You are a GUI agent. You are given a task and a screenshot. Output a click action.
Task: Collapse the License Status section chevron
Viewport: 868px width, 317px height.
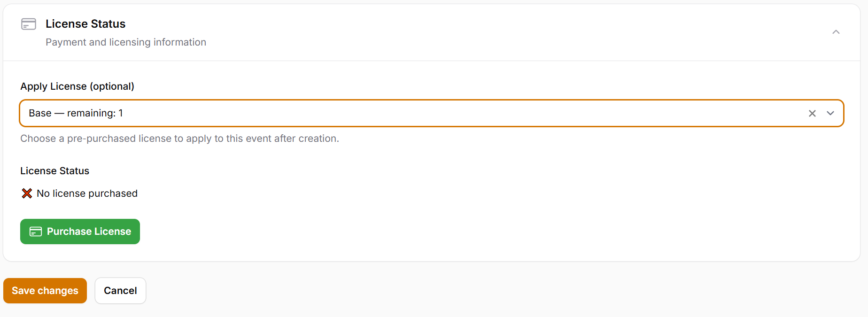[x=836, y=32]
